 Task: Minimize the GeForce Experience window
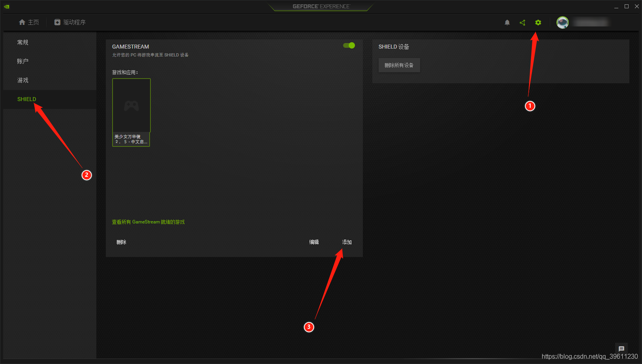616,6
